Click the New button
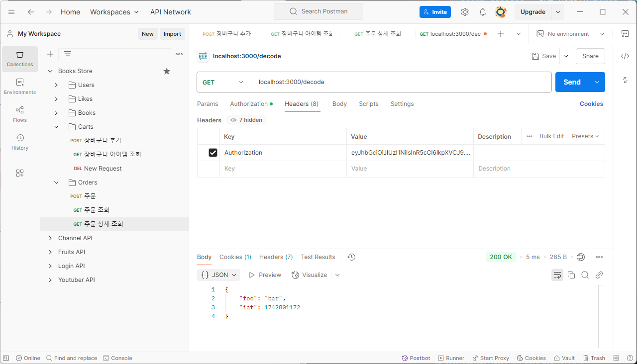This screenshot has width=637, height=364. coord(147,34)
